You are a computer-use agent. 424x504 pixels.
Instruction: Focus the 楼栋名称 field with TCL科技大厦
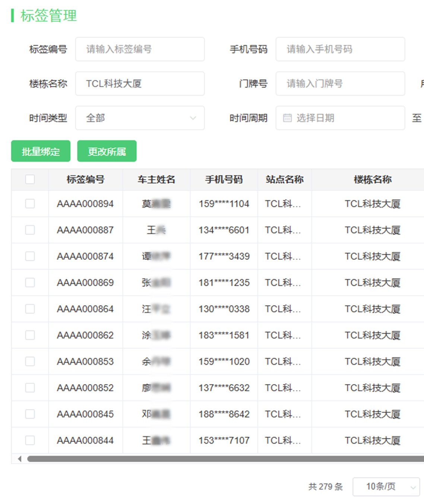(140, 83)
